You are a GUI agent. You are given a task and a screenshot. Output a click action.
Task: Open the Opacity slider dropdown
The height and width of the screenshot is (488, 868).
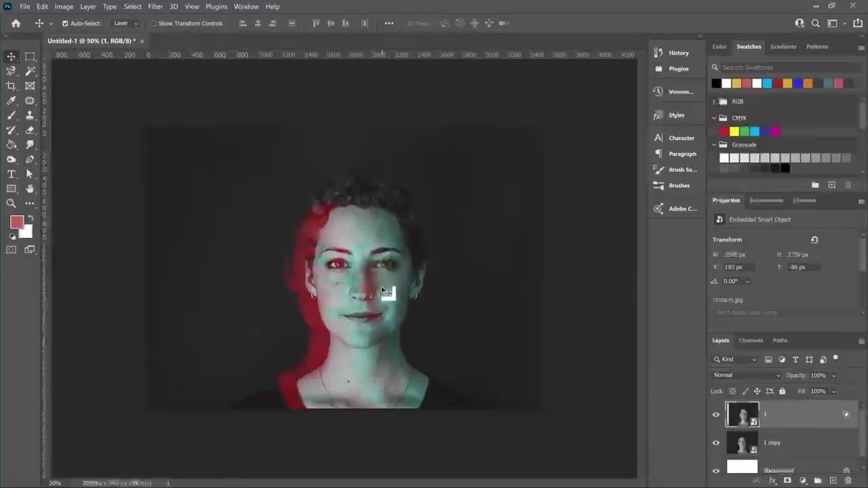833,375
